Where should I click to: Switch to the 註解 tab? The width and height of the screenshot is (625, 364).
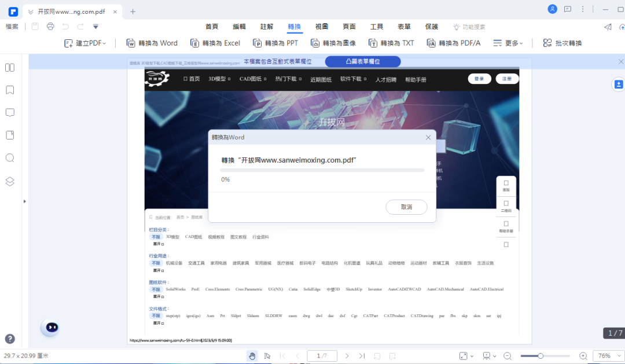tap(267, 27)
